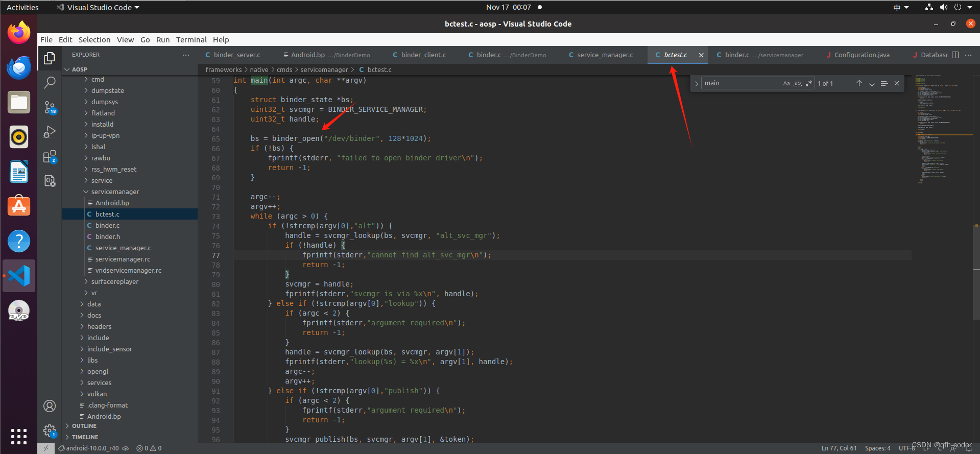Open Help from the dock

click(19, 241)
